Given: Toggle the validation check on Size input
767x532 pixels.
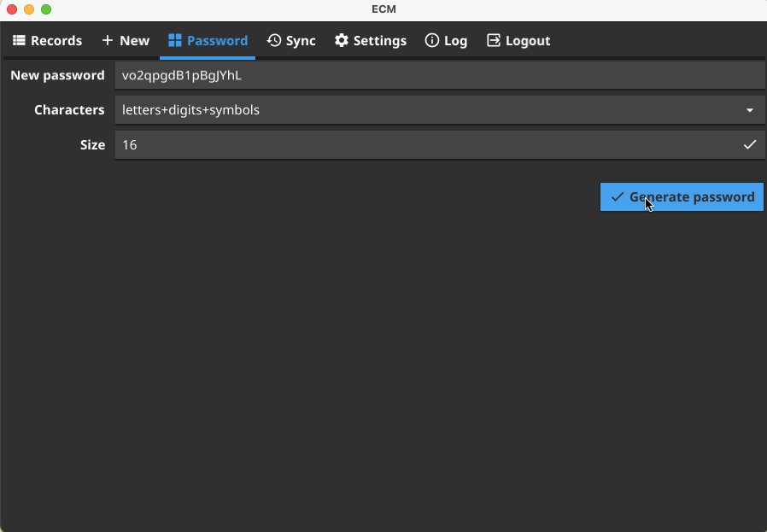Looking at the screenshot, I should tap(750, 144).
